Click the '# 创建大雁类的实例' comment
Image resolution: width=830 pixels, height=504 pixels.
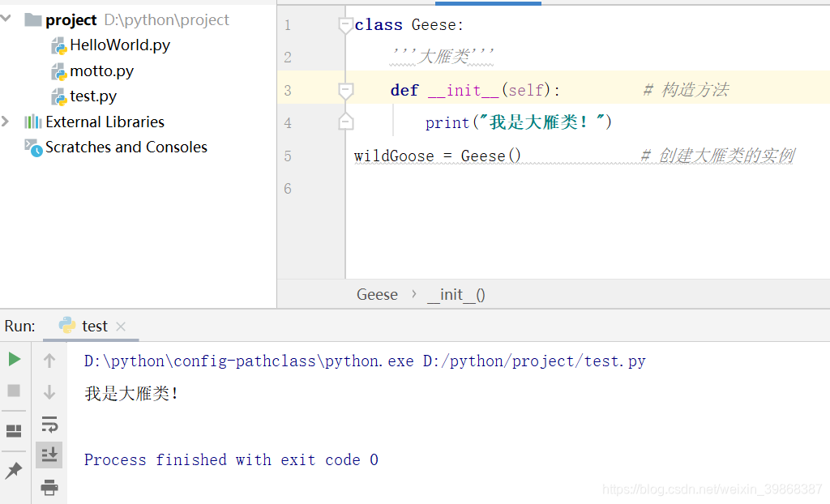[x=717, y=156]
